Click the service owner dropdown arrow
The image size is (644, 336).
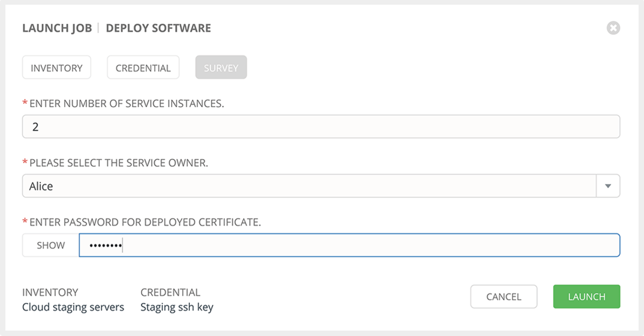pyautogui.click(x=608, y=186)
